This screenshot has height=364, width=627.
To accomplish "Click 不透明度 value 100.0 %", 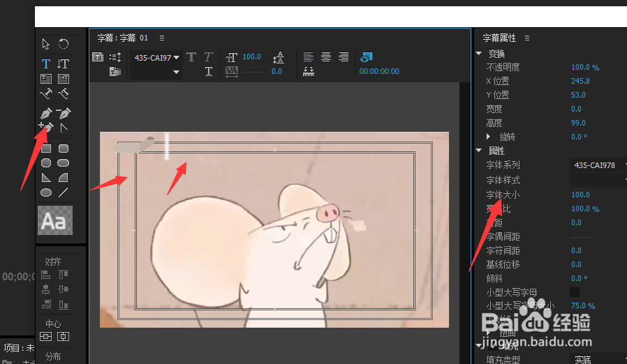I will coord(585,68).
